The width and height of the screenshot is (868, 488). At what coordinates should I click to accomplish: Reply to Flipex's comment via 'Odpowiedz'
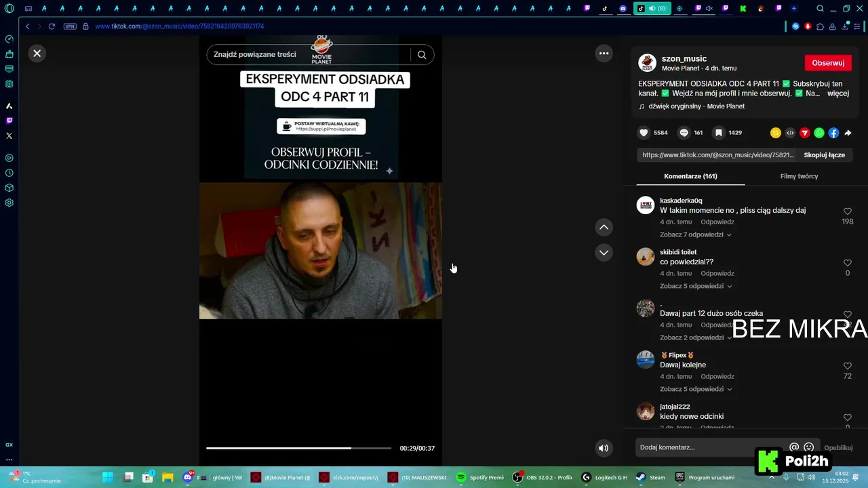717,376
